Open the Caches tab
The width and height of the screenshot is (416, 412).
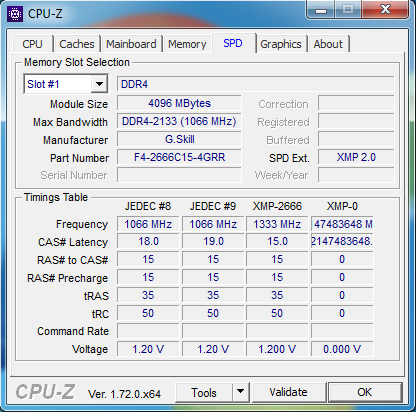click(77, 44)
